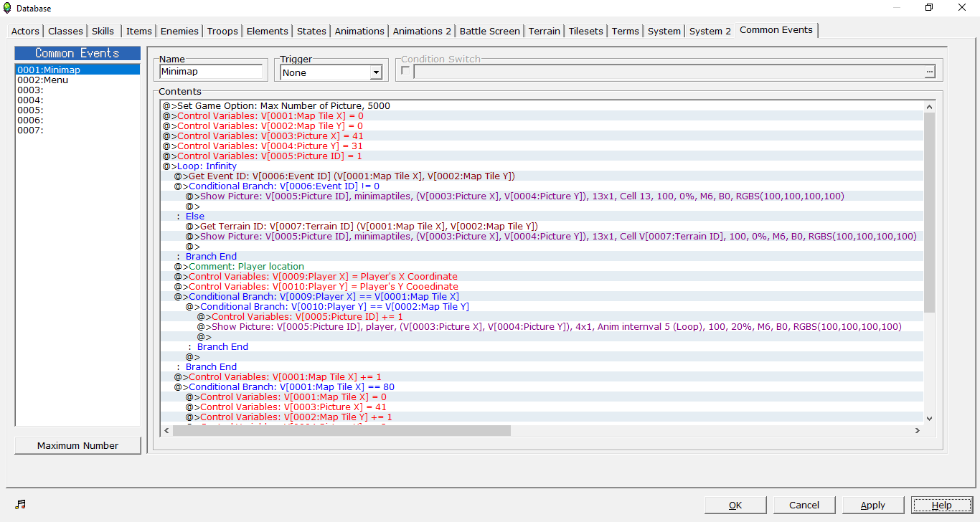Click the Cancel button
980x522 pixels.
pyautogui.click(x=804, y=505)
